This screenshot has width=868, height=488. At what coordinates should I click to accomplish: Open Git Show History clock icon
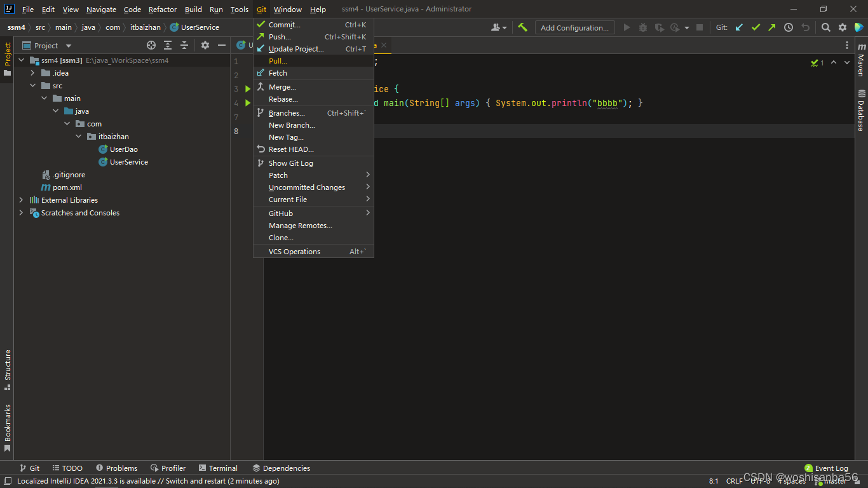tap(789, 27)
